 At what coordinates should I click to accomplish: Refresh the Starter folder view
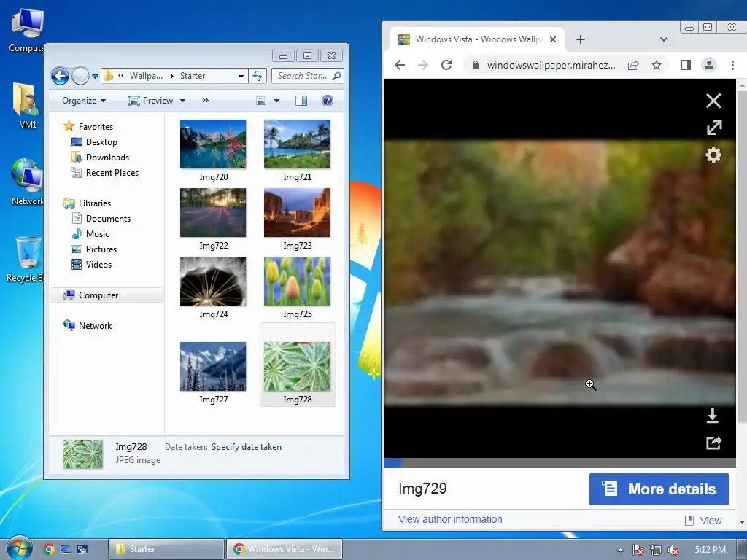tap(258, 76)
